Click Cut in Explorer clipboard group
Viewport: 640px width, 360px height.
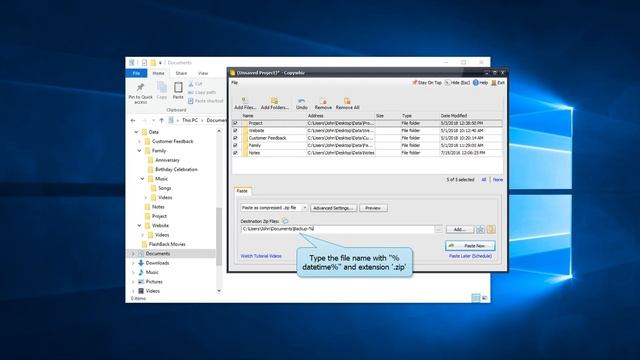coord(195,84)
